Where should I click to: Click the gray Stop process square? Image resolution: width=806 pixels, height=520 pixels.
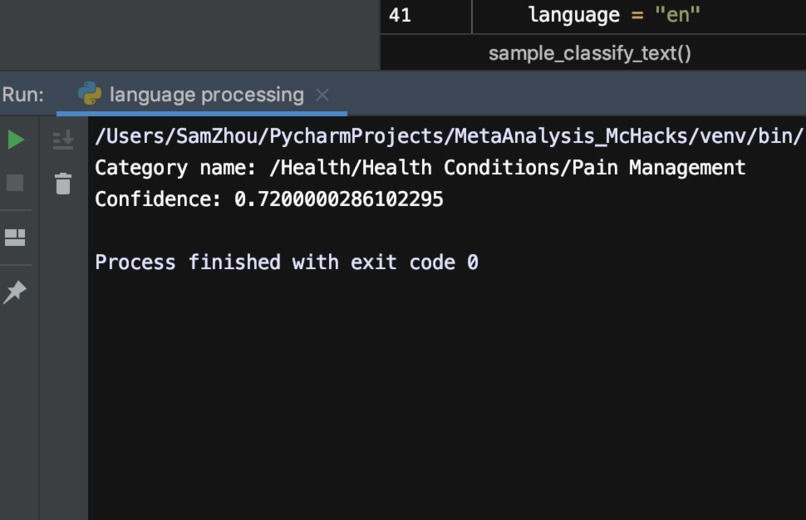click(15, 182)
